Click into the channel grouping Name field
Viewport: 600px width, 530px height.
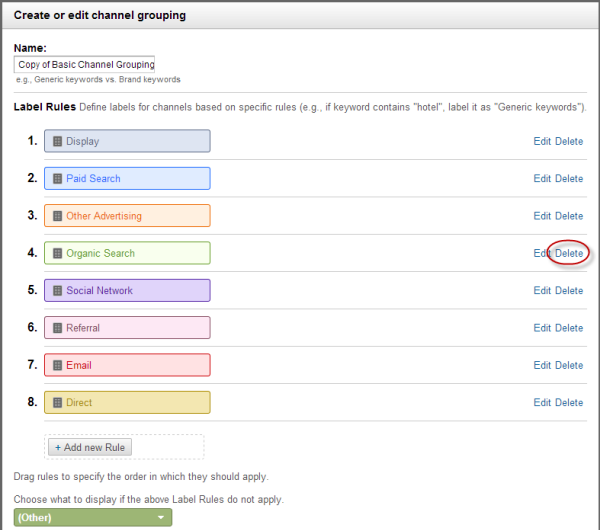pyautogui.click(x=85, y=64)
